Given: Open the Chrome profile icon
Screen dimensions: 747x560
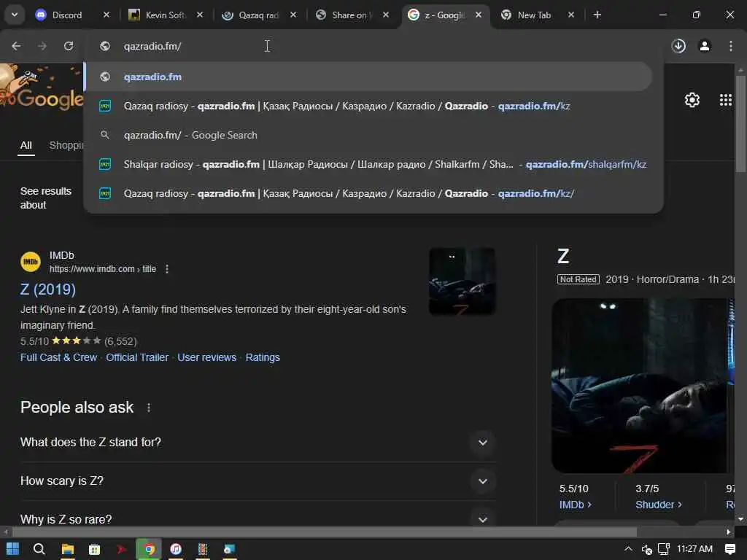Looking at the screenshot, I should tap(705, 46).
